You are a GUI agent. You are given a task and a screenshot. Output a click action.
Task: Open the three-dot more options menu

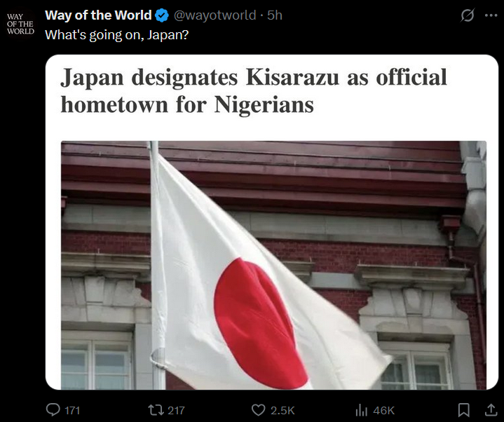pos(491,15)
